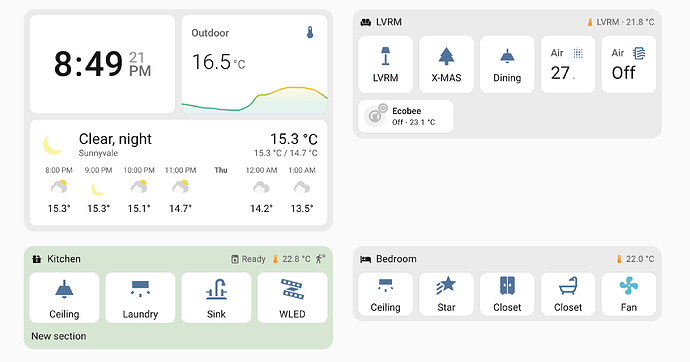Click the icon beside the Kitchen heading
690x362 pixels.
point(37,259)
